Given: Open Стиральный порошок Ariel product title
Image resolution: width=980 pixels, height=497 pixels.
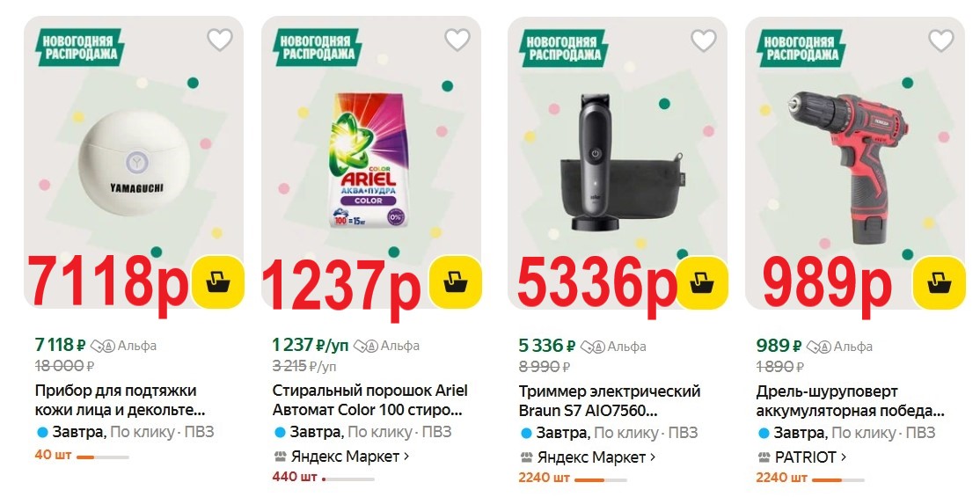Looking at the screenshot, I should click(x=369, y=401).
